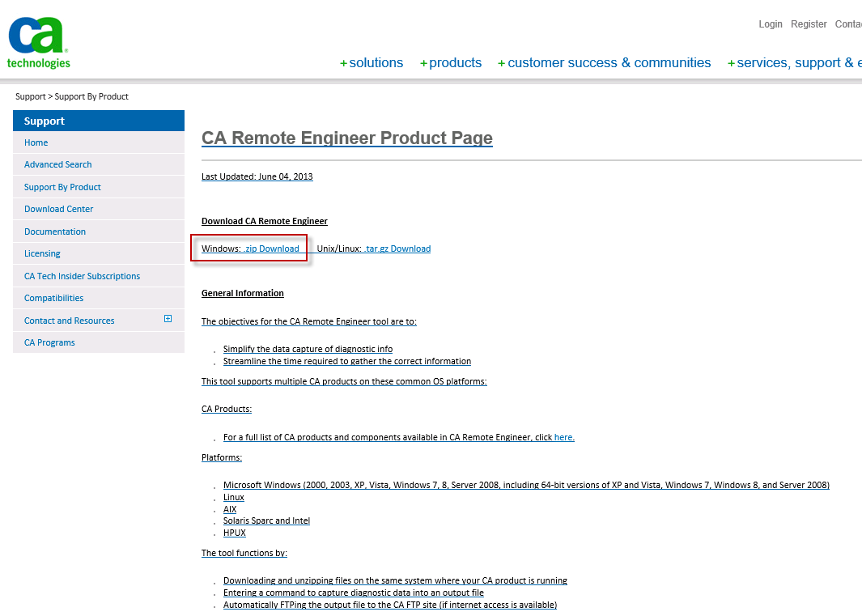Open Contact and Resources link
Screen dimensions: 862x616
[70, 321]
